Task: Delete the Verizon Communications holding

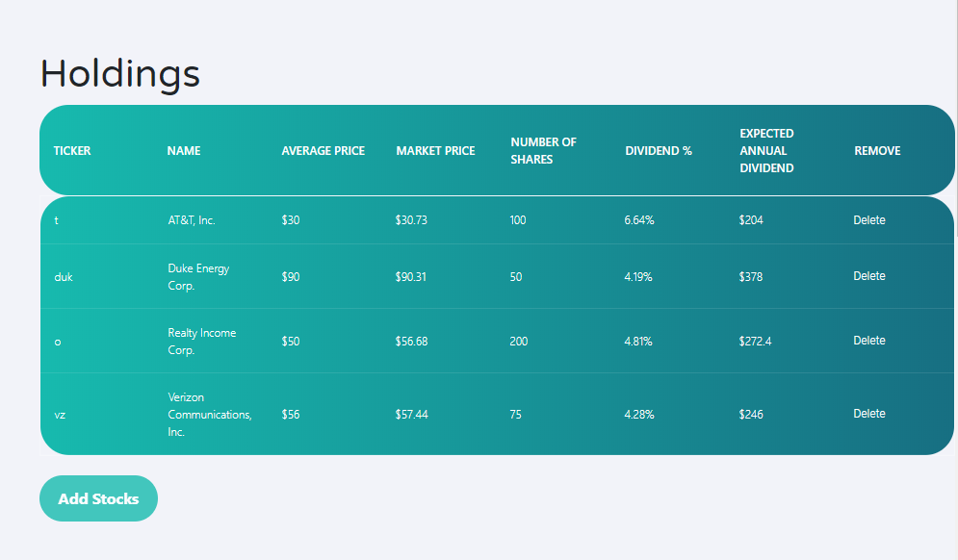Action: (x=868, y=414)
